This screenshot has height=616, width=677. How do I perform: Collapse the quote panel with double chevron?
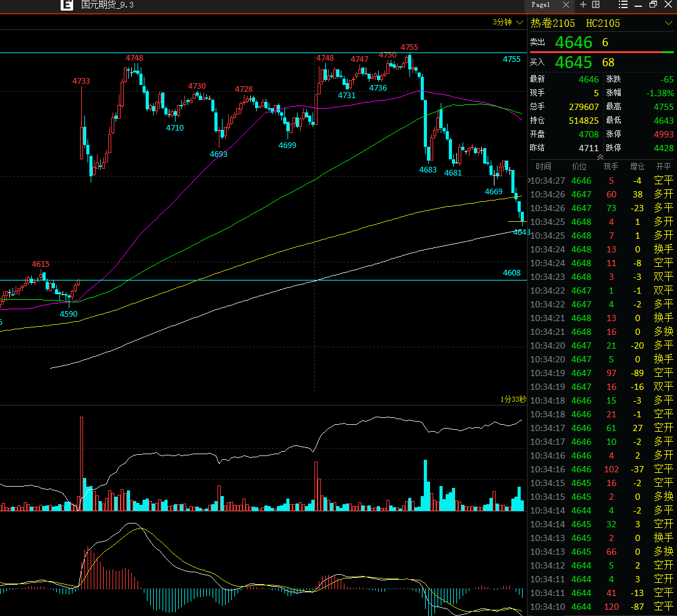[600, 157]
